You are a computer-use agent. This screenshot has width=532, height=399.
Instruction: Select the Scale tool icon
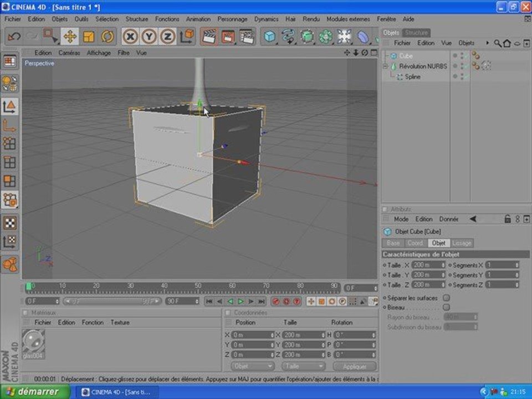(x=89, y=37)
